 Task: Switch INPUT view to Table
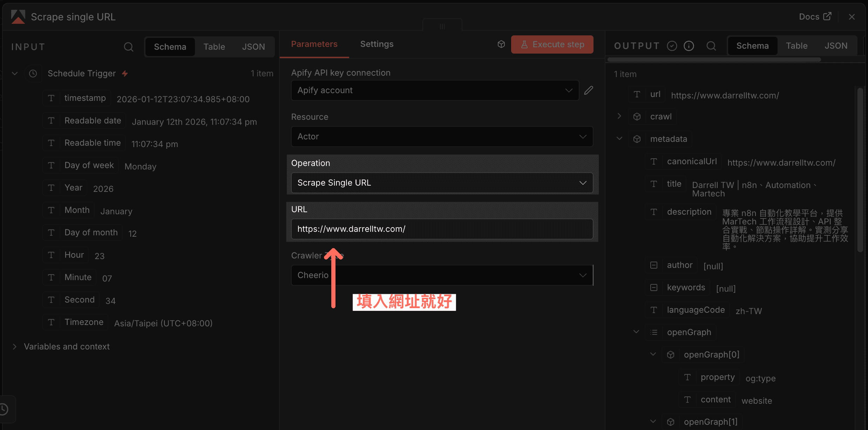pyautogui.click(x=214, y=47)
